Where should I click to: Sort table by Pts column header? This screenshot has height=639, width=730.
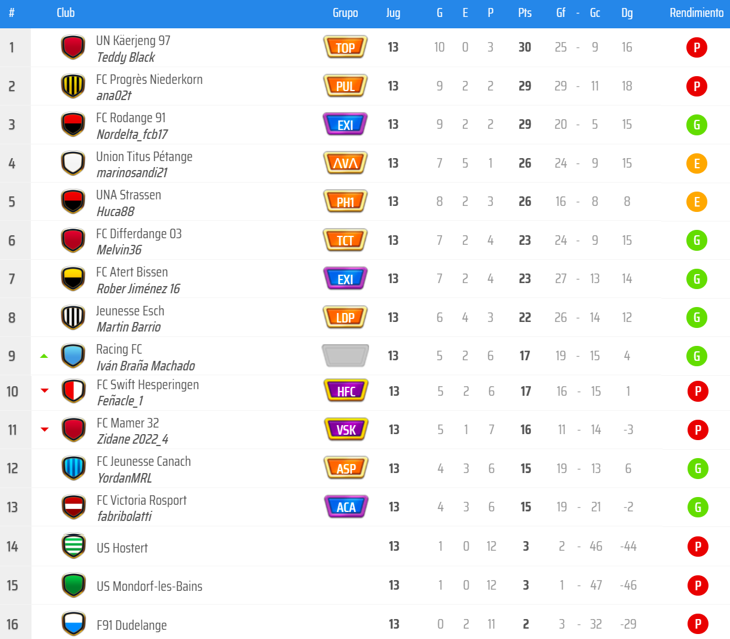click(525, 13)
